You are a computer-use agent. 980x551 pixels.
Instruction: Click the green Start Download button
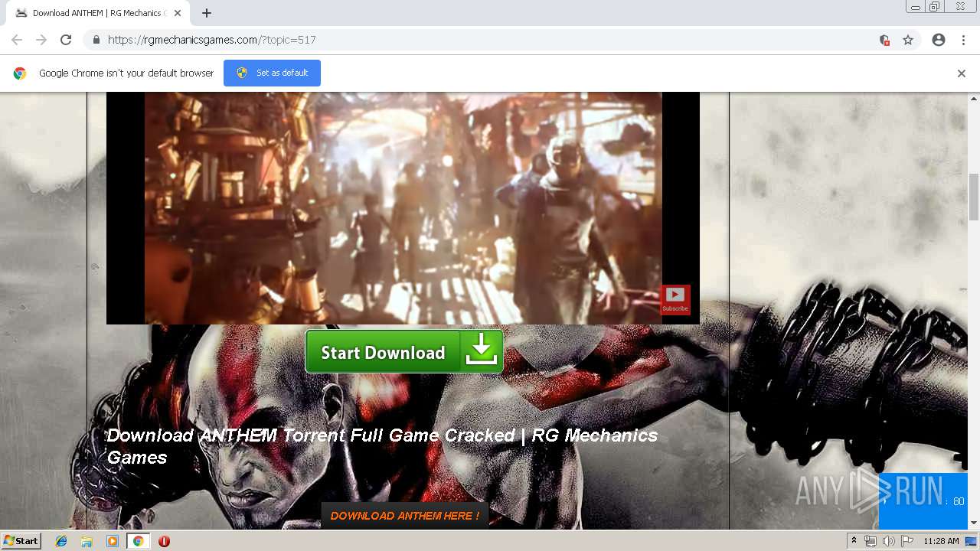403,352
